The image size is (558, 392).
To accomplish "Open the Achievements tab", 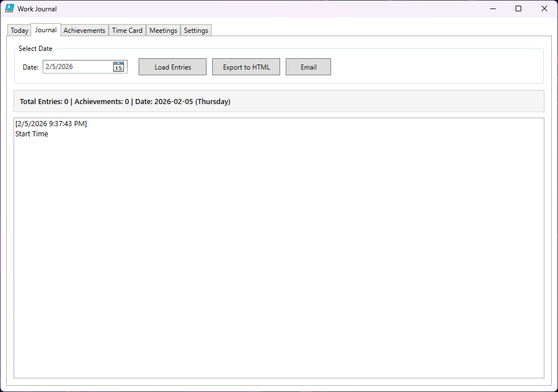I will [84, 31].
